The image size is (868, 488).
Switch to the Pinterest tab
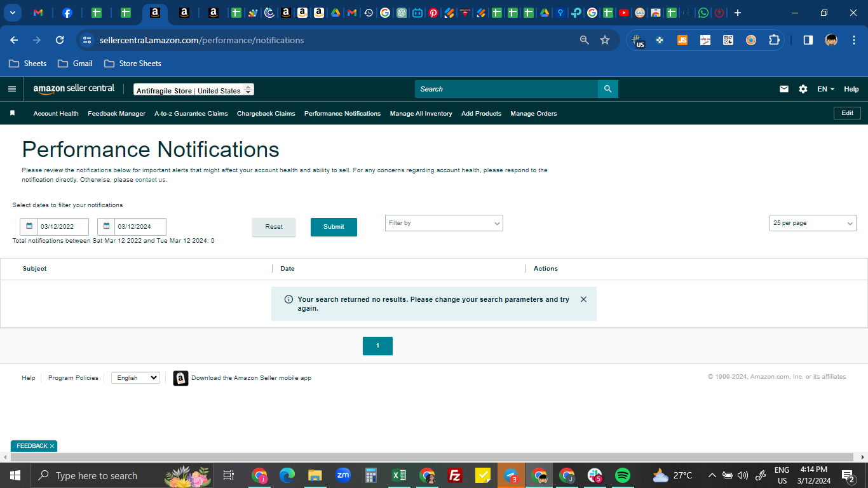point(433,13)
